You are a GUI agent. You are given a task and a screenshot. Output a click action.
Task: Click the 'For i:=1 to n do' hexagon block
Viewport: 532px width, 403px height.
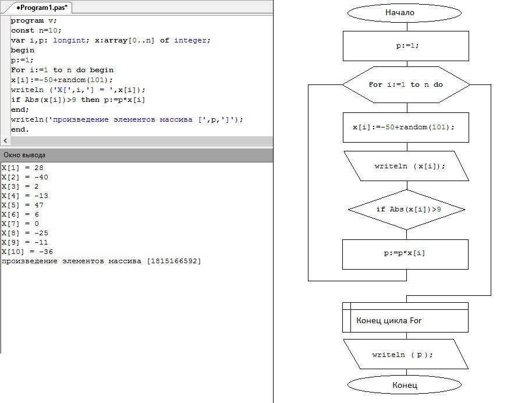coord(406,84)
